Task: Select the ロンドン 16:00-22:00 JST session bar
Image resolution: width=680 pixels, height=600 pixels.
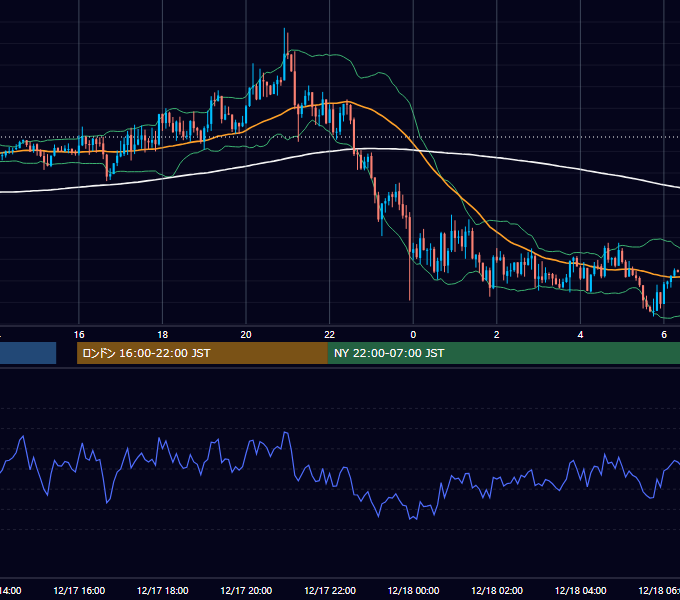Action: point(202,353)
